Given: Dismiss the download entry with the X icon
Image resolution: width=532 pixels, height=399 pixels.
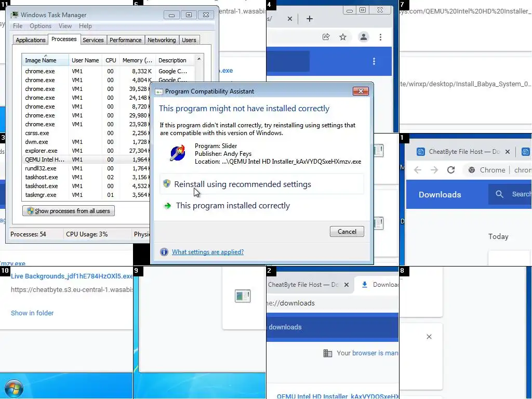Looking at the screenshot, I should click(429, 337).
